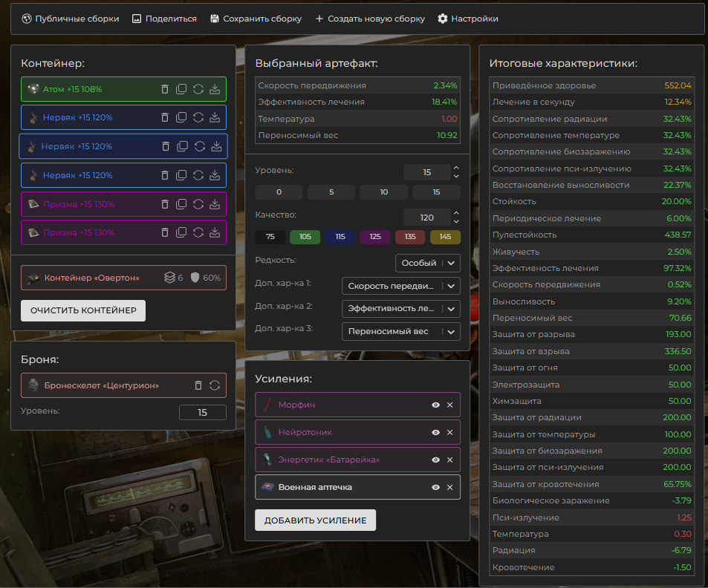Remove the Военная аптечка boost with X
This screenshot has width=708, height=588.
(x=449, y=487)
